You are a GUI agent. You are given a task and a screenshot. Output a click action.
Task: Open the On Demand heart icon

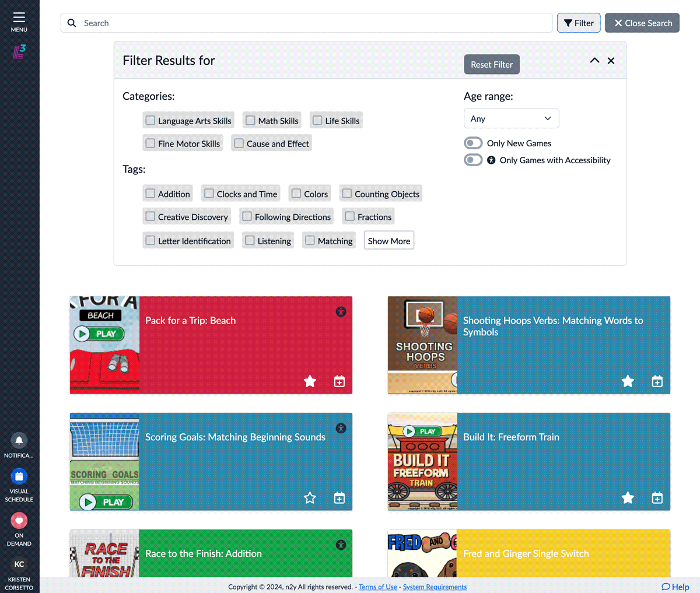19,520
